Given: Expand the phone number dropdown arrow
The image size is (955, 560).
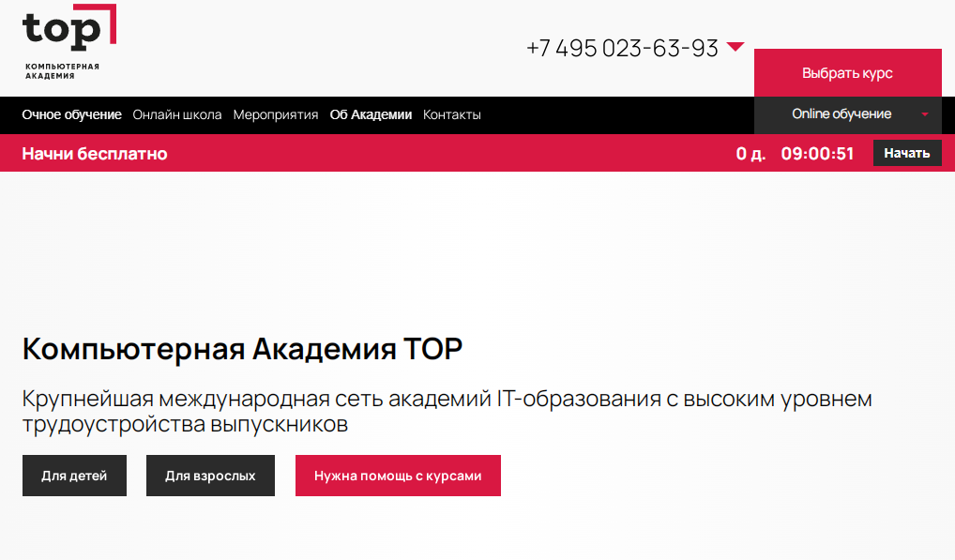Looking at the screenshot, I should coord(735,47).
